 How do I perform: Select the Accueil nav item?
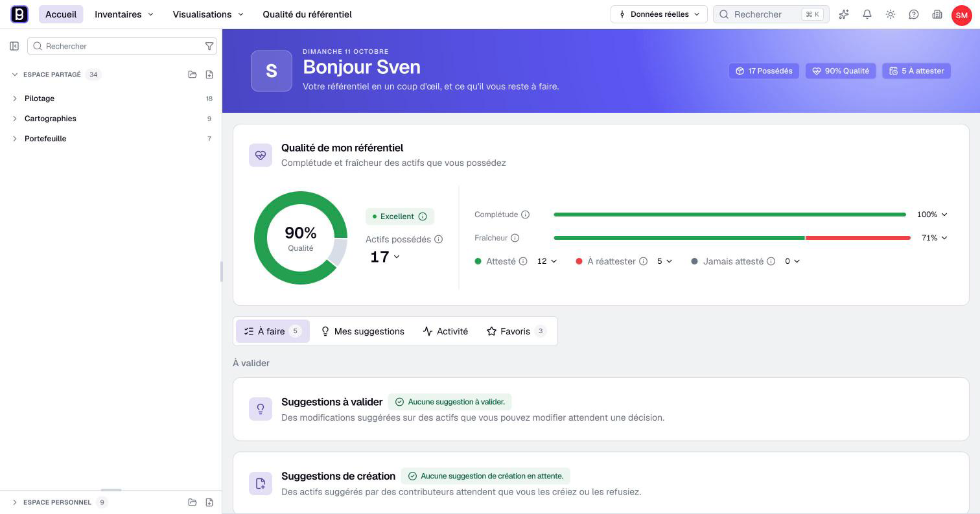coord(61,14)
